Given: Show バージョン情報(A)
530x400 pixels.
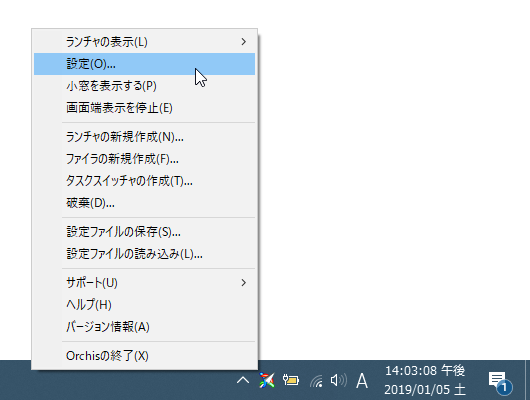Looking at the screenshot, I should (144, 327).
